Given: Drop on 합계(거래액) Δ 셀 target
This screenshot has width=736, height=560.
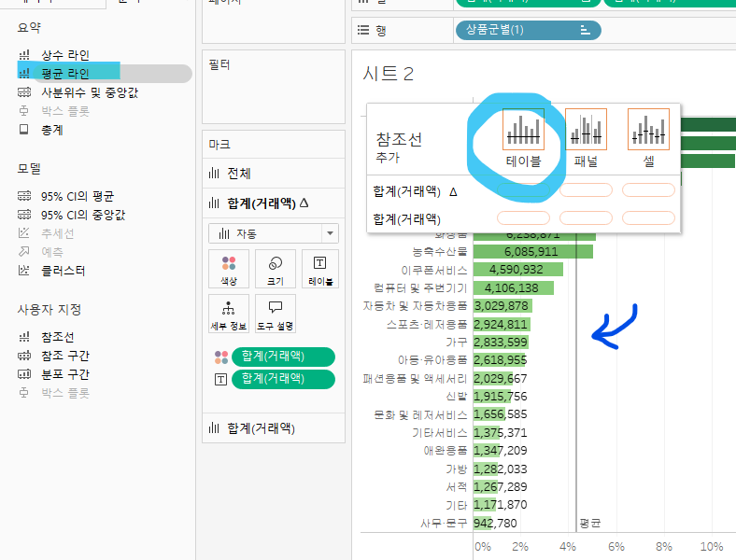Looking at the screenshot, I should point(648,190).
